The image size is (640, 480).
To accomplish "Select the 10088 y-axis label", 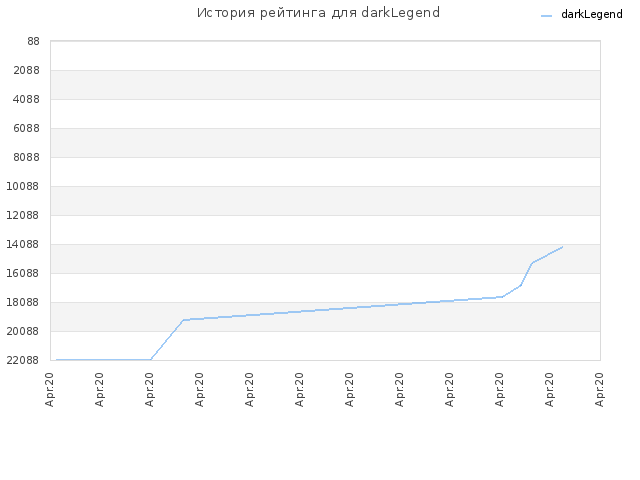I will point(23,186).
